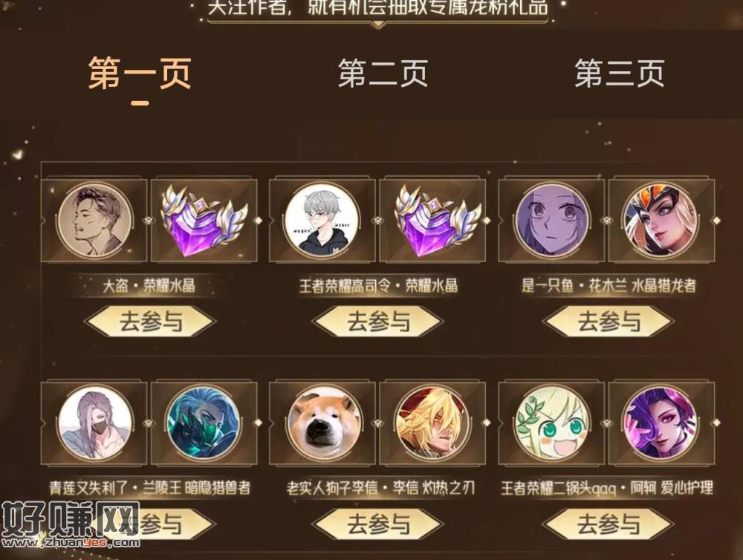Click 去参与 under 大盗 荣耀水晶
743x560 pixels.
[x=150, y=321]
